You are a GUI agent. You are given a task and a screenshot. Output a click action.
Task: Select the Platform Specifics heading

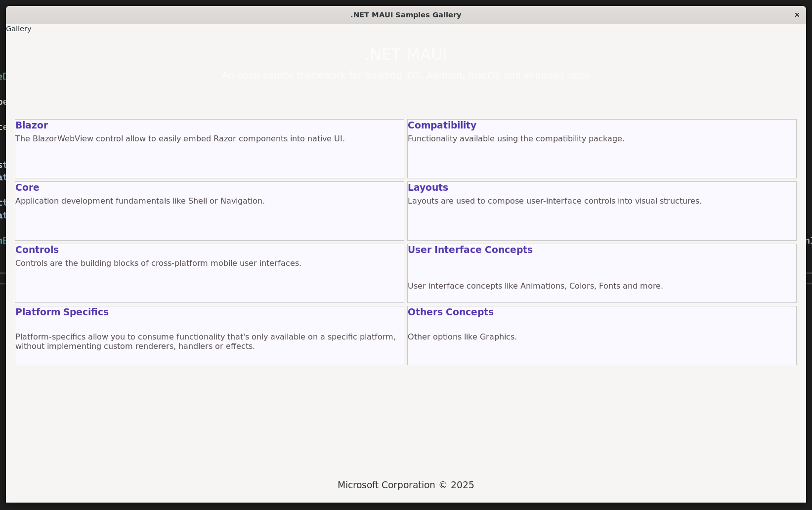pyautogui.click(x=62, y=312)
